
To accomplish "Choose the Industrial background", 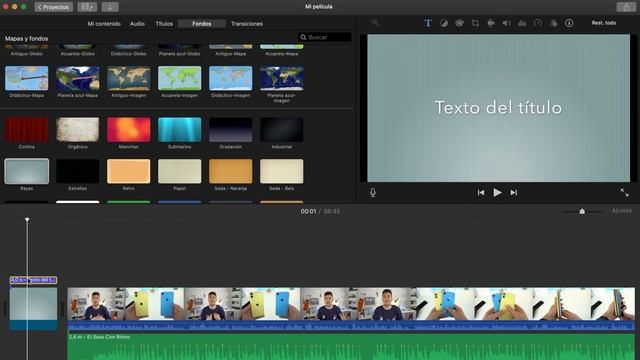I will (x=282, y=129).
